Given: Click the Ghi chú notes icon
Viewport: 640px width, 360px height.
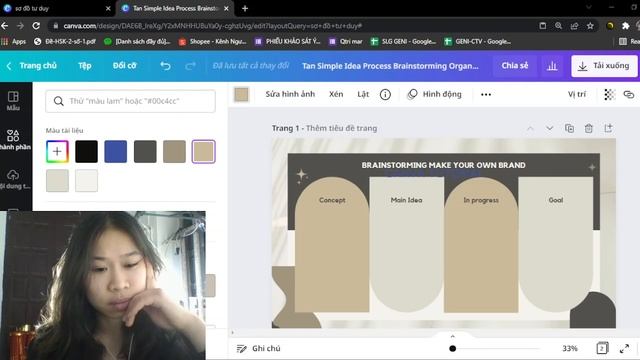Looking at the screenshot, I should (x=242, y=349).
